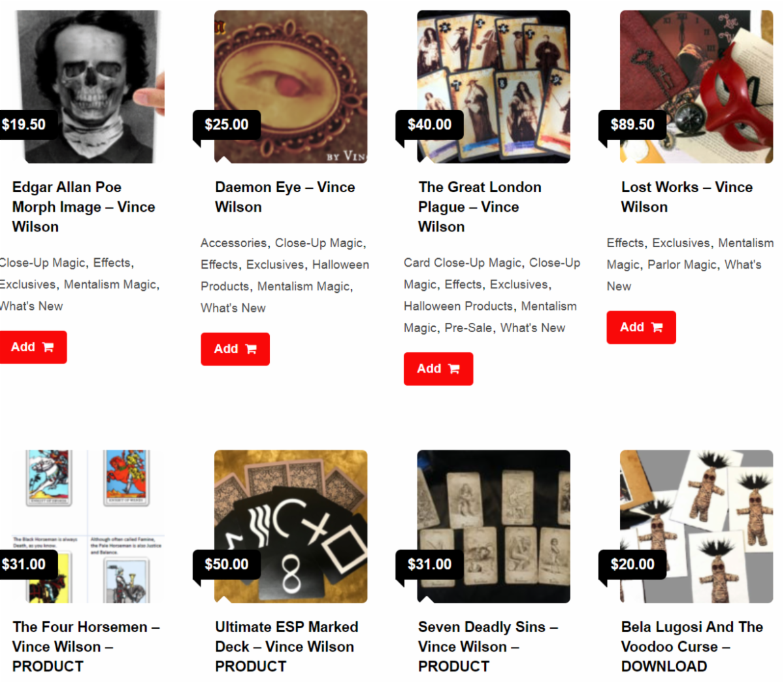Click the $89.50 price tag
Viewport: 784px width, 683px height.
632,125
